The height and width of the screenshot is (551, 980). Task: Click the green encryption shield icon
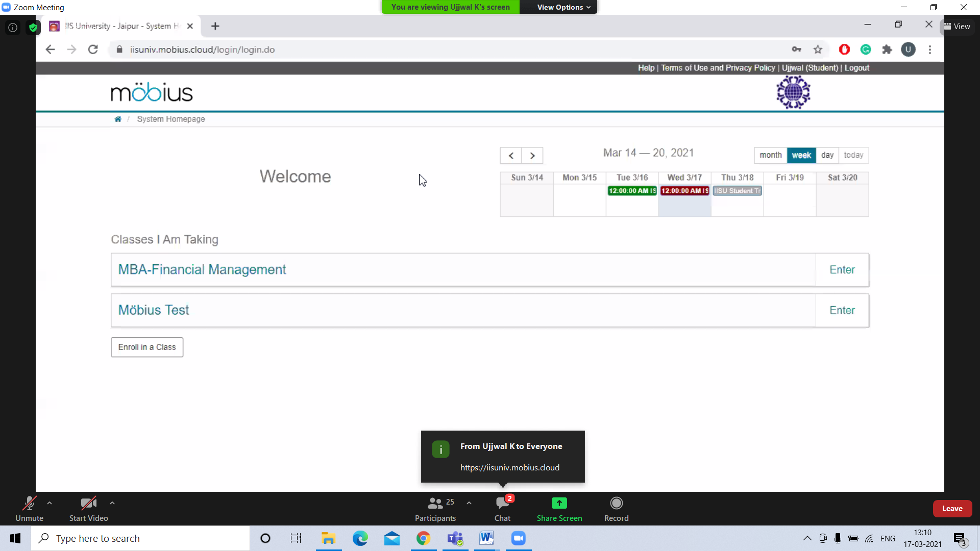(x=33, y=28)
